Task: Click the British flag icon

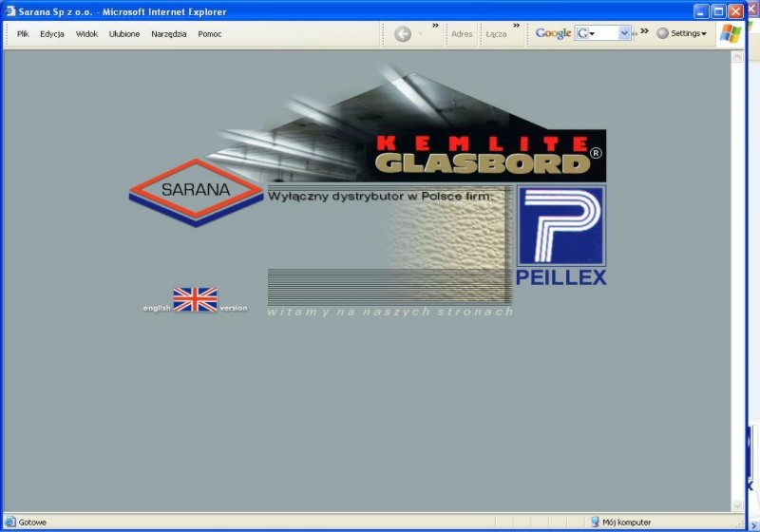Action: [196, 300]
